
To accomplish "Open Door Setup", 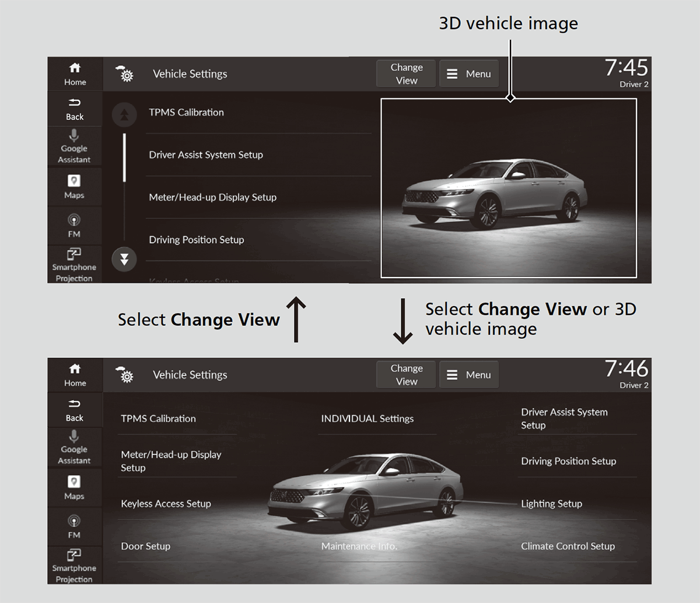I will [146, 546].
